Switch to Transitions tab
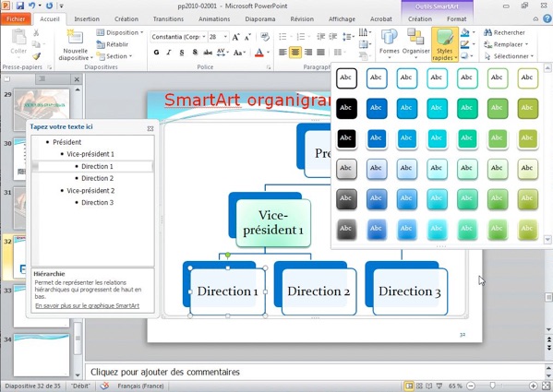Image resolution: width=553 pixels, height=392 pixels. [x=168, y=19]
